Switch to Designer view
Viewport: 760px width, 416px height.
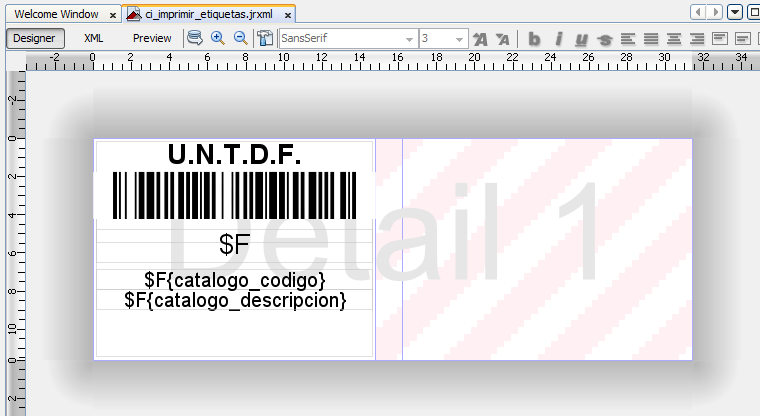click(x=34, y=38)
